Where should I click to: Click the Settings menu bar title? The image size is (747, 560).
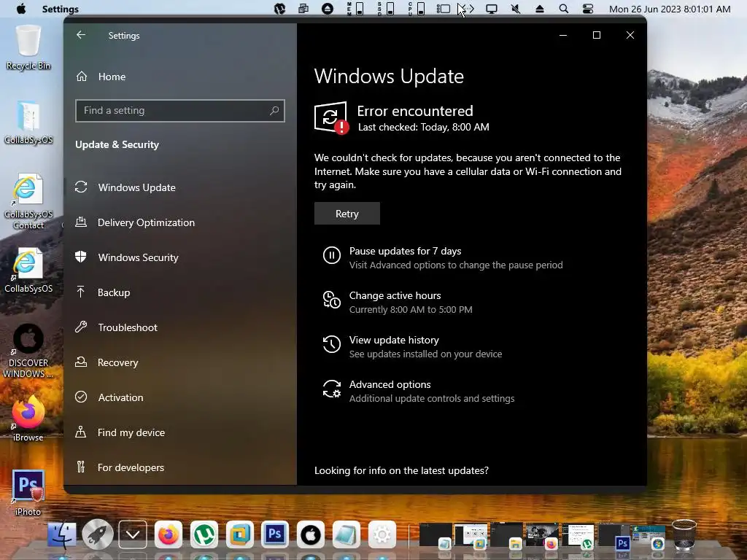point(61,9)
